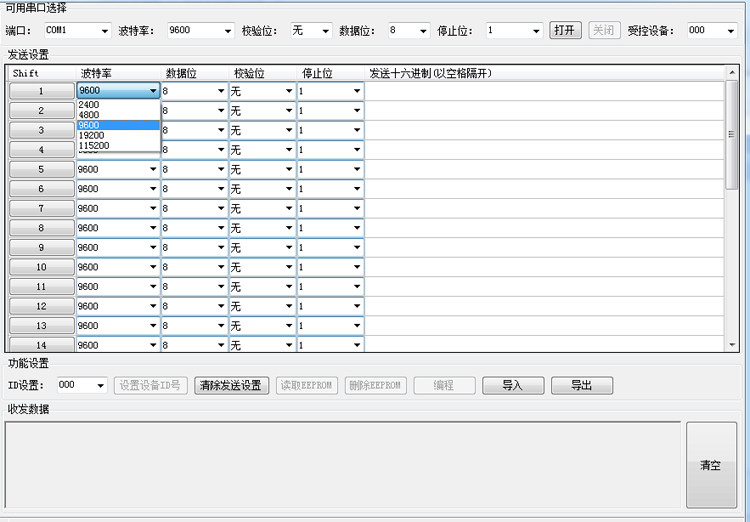Screen dimensions: 750x522
Task: Click the 导出 button
Action: (582, 385)
